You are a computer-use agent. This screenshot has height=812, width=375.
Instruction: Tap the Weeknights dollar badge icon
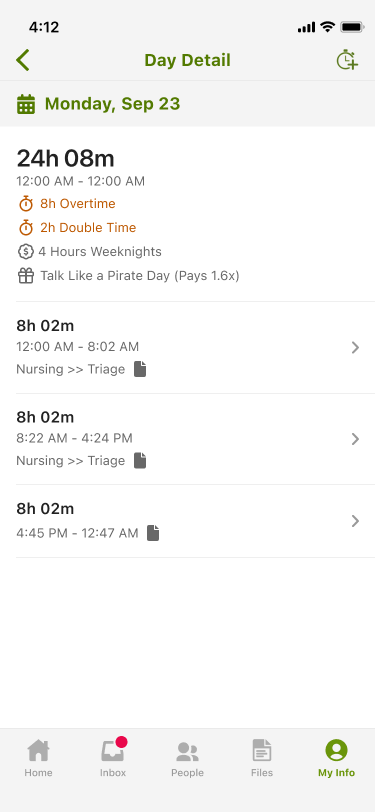click(25, 252)
